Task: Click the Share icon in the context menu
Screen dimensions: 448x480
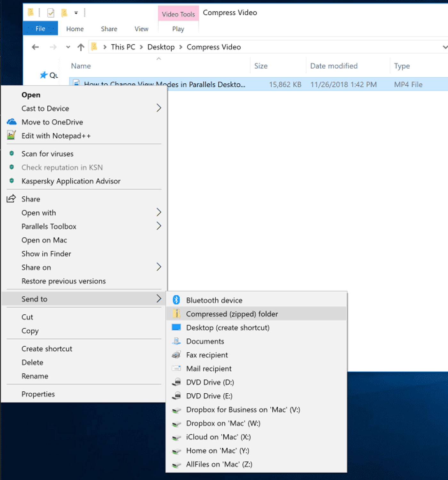Action: [11, 199]
